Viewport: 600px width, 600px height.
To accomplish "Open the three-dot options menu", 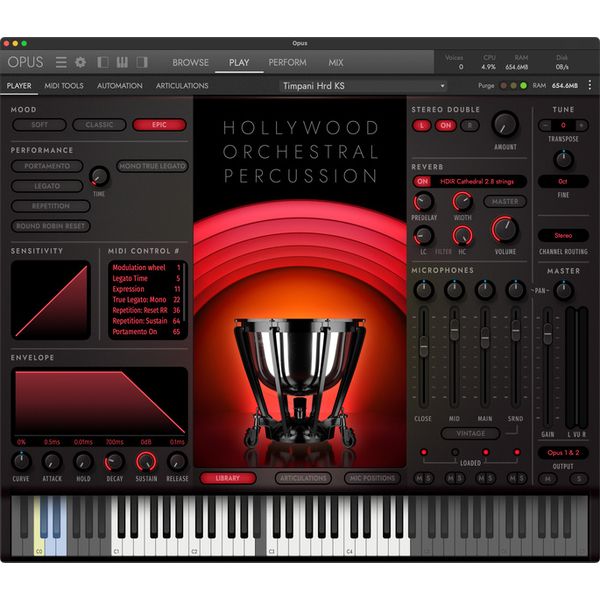I will 590,85.
